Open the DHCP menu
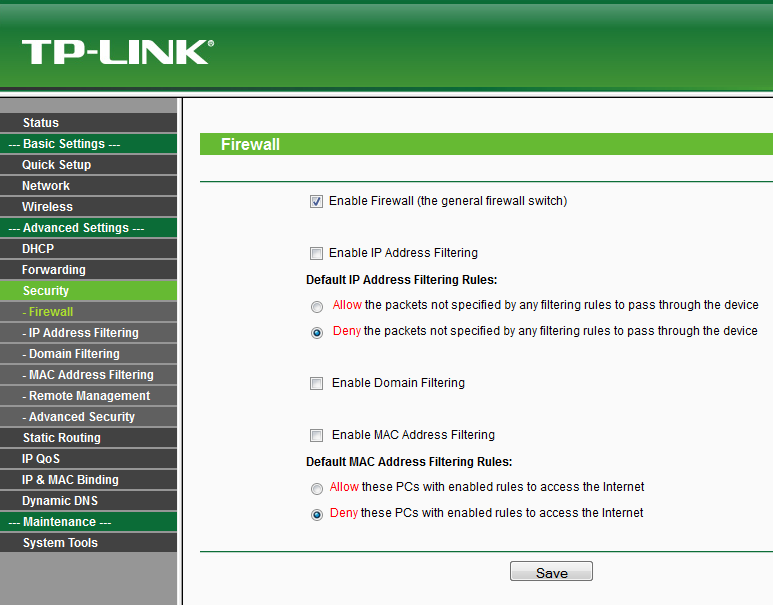This screenshot has width=774, height=606. pos(88,249)
